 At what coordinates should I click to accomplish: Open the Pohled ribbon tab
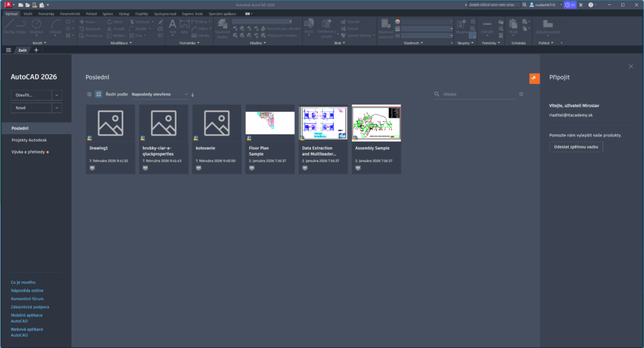(91, 14)
